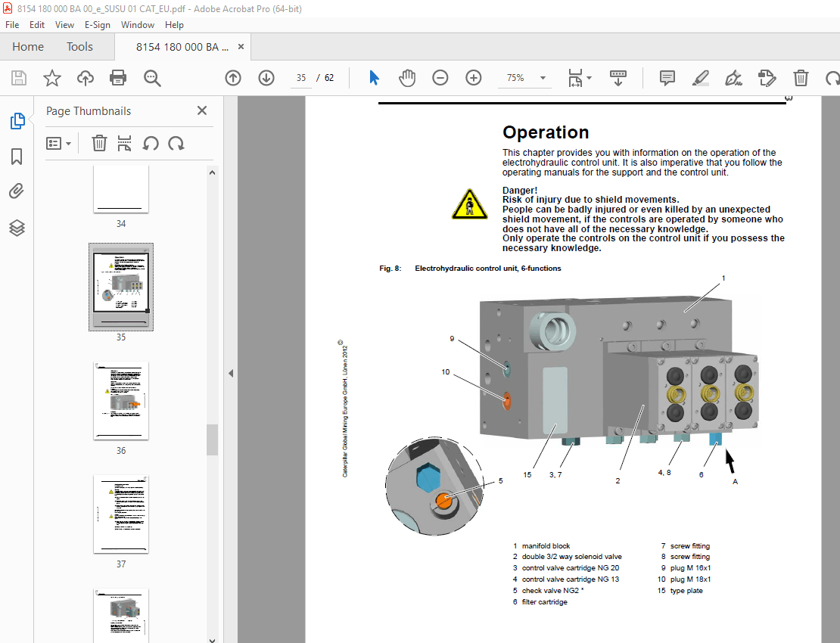This screenshot has height=643, width=840.
Task: Add a comment sticky note
Action: tap(667, 78)
